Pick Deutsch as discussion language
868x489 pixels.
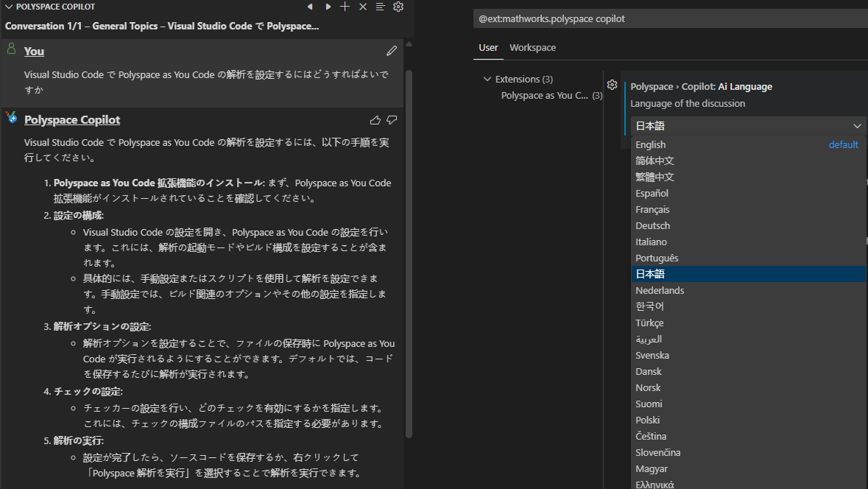(x=652, y=226)
